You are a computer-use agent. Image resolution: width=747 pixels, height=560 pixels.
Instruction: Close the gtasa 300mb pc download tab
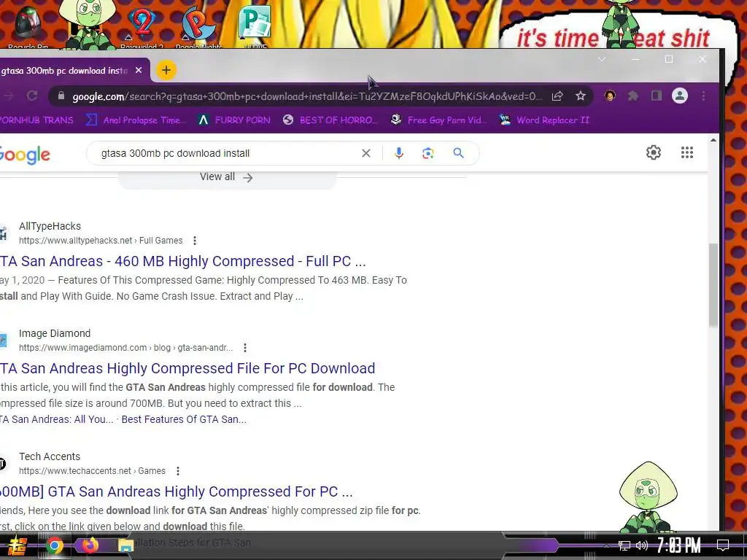point(139,71)
